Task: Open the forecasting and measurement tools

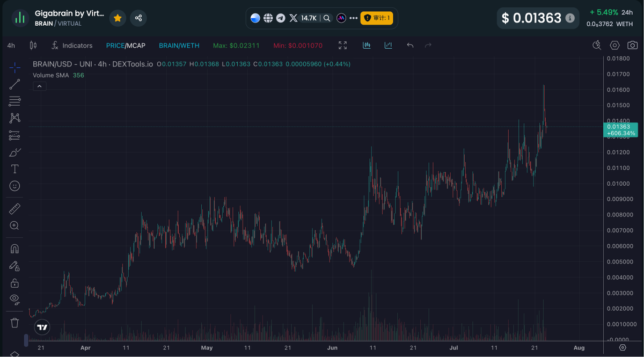Action: (x=14, y=135)
